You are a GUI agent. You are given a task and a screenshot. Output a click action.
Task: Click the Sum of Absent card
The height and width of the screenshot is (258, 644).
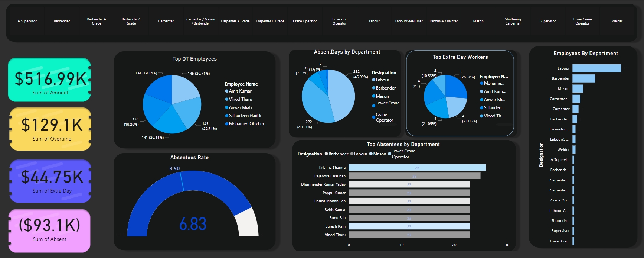[x=49, y=230]
